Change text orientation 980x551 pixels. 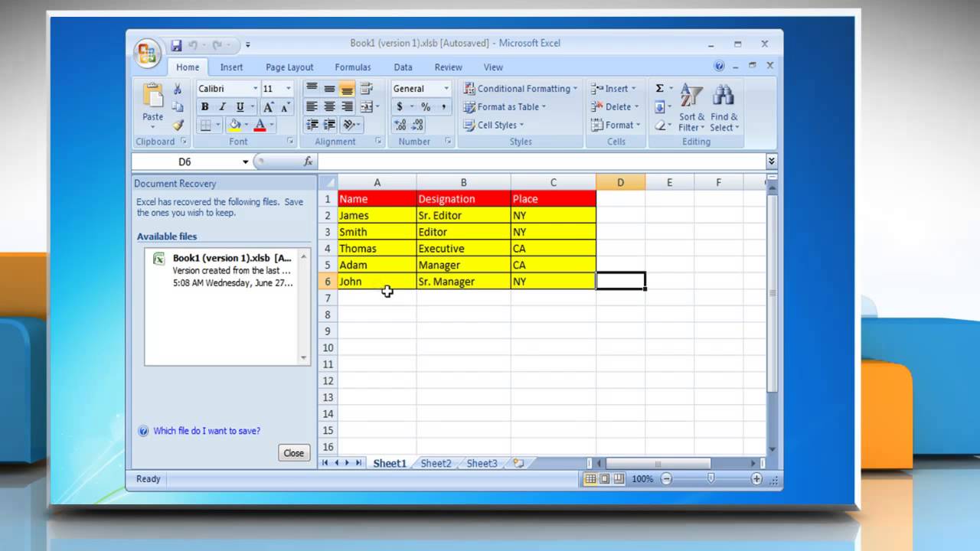[349, 125]
